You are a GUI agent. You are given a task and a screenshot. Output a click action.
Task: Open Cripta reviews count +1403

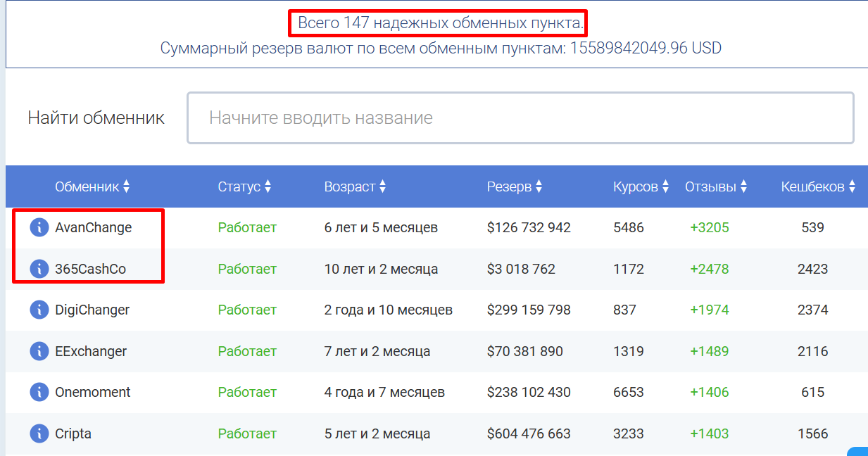(710, 433)
